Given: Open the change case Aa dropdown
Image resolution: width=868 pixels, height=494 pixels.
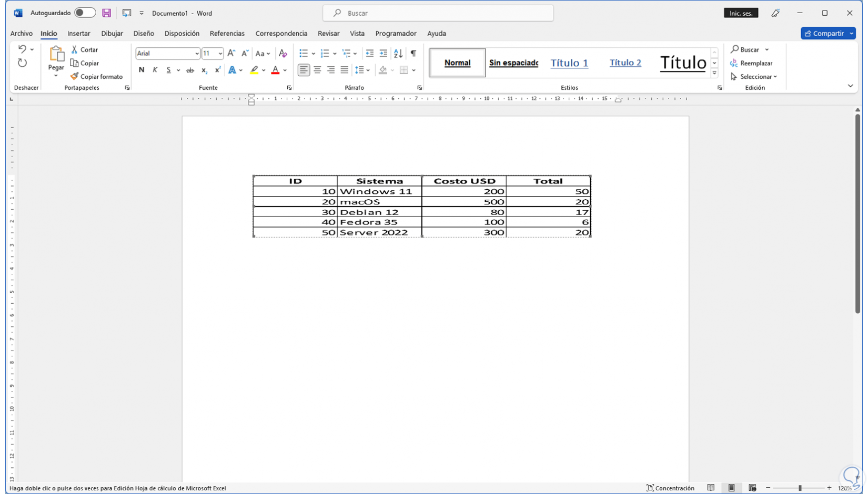Looking at the screenshot, I should coord(263,53).
